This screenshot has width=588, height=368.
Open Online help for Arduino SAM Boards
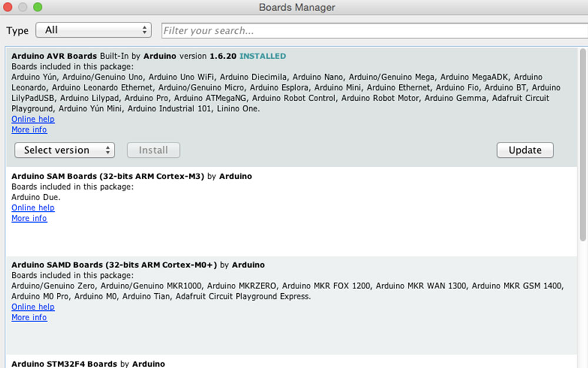pyautogui.click(x=33, y=208)
